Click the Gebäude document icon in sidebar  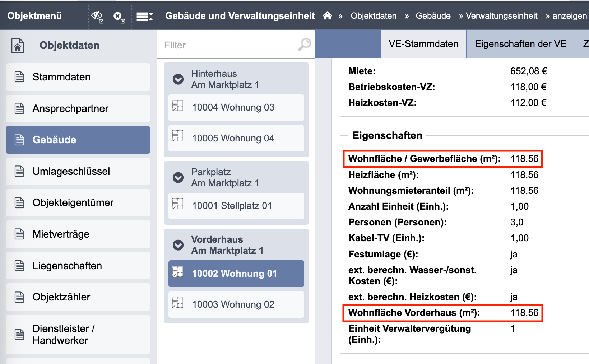19,140
